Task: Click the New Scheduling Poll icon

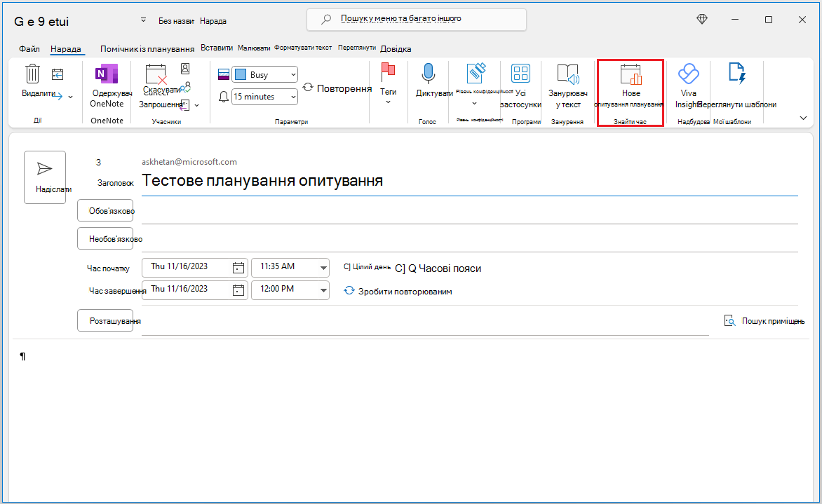Action: [631, 74]
